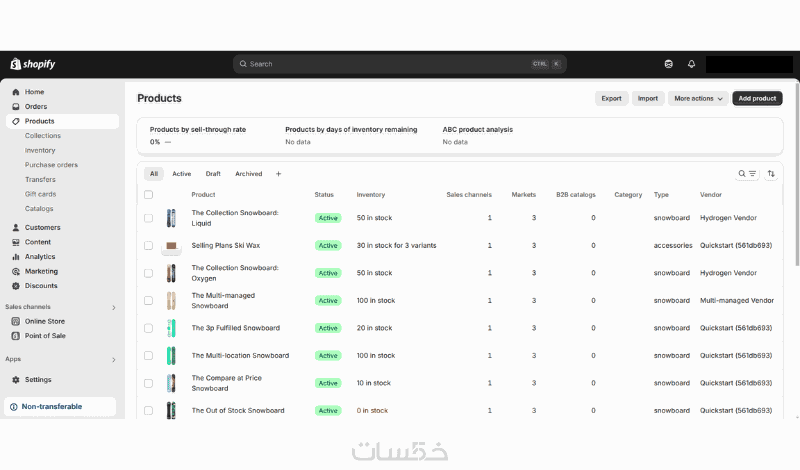Add a new view with plus icon
800x470 pixels.
[x=279, y=174]
